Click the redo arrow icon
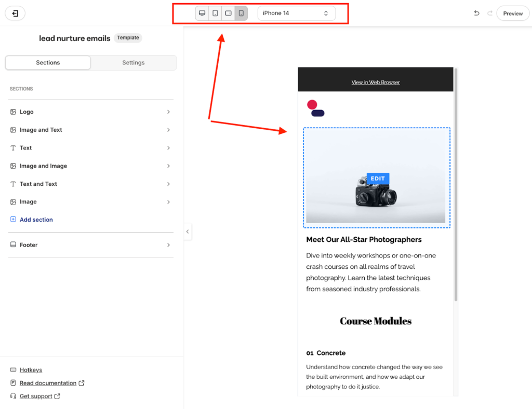532x409 pixels. tap(489, 13)
